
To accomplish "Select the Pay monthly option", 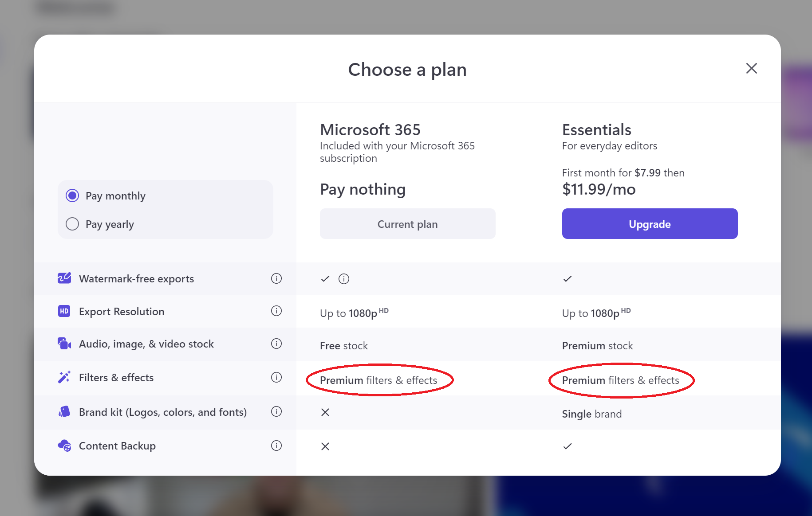I will (x=72, y=195).
